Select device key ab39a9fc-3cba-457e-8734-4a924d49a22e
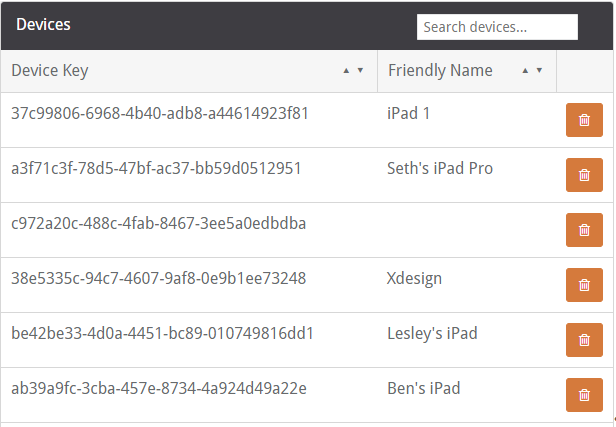Viewport: 616px width, 427px height. pos(159,389)
